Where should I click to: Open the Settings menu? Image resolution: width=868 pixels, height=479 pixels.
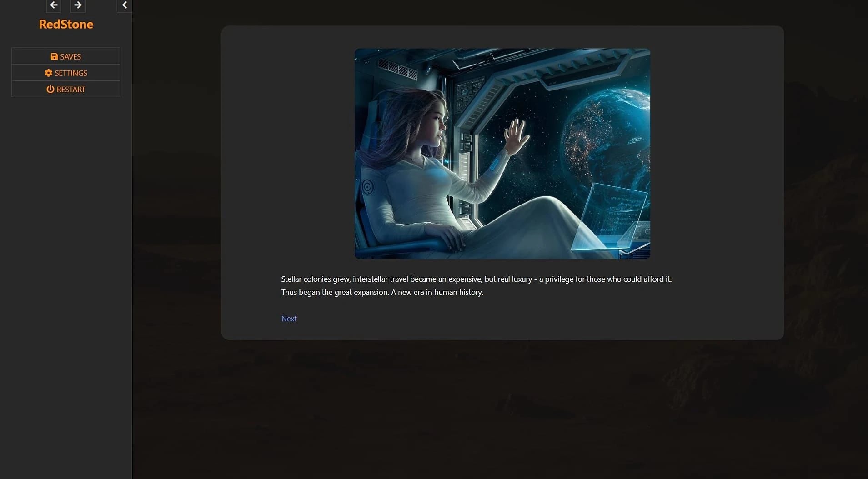click(x=66, y=73)
